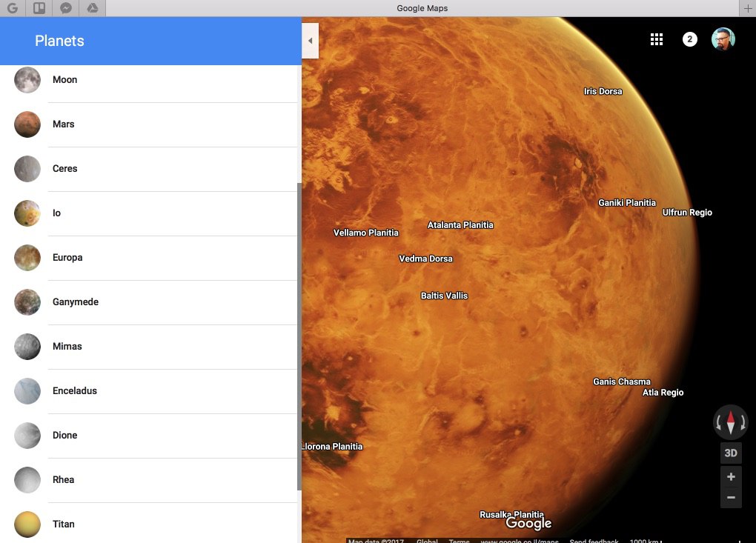Open the Trello pinned tab icon
This screenshot has width=756, height=543.
(x=39, y=8)
